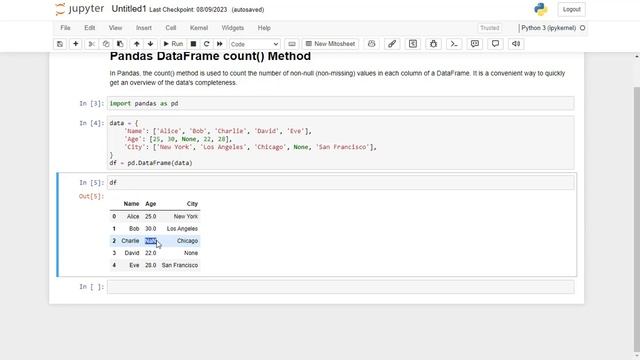This screenshot has height=360, width=640.
Task: Open the View menu
Action: (115, 28)
